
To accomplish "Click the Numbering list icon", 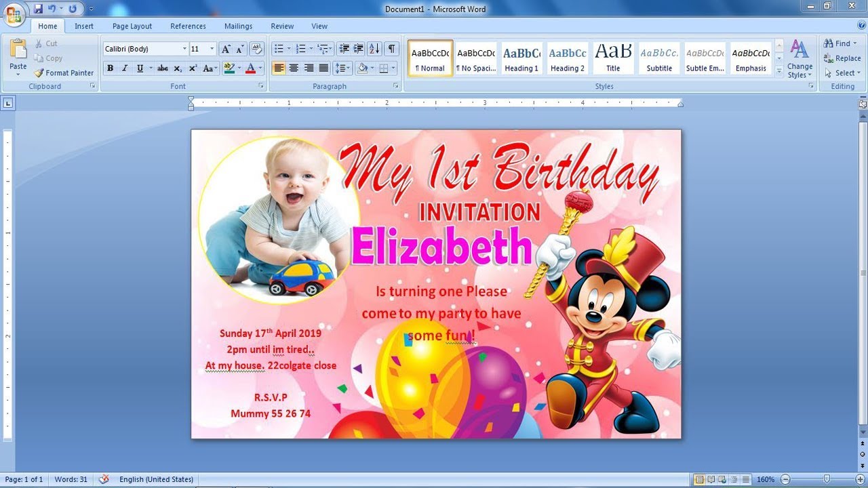I will pos(300,49).
